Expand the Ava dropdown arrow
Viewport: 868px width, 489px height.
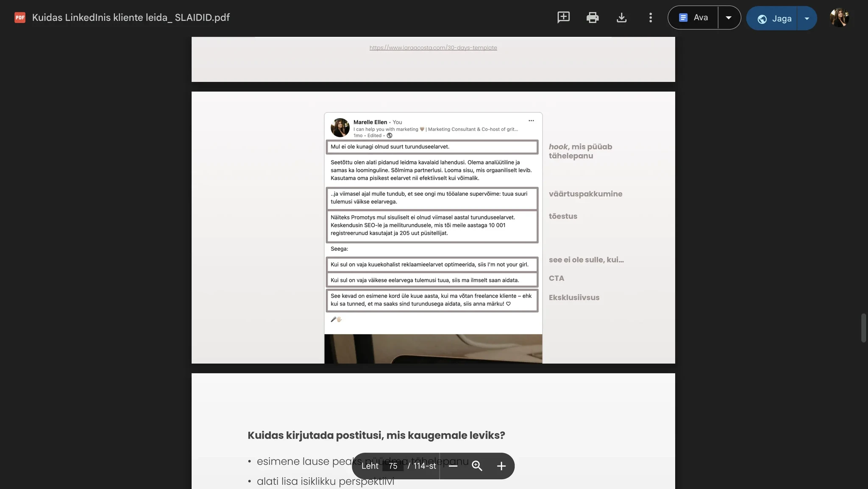pyautogui.click(x=729, y=17)
